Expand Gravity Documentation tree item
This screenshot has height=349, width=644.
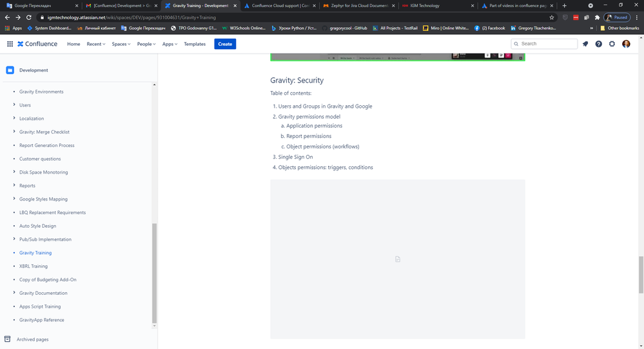[x=14, y=293]
